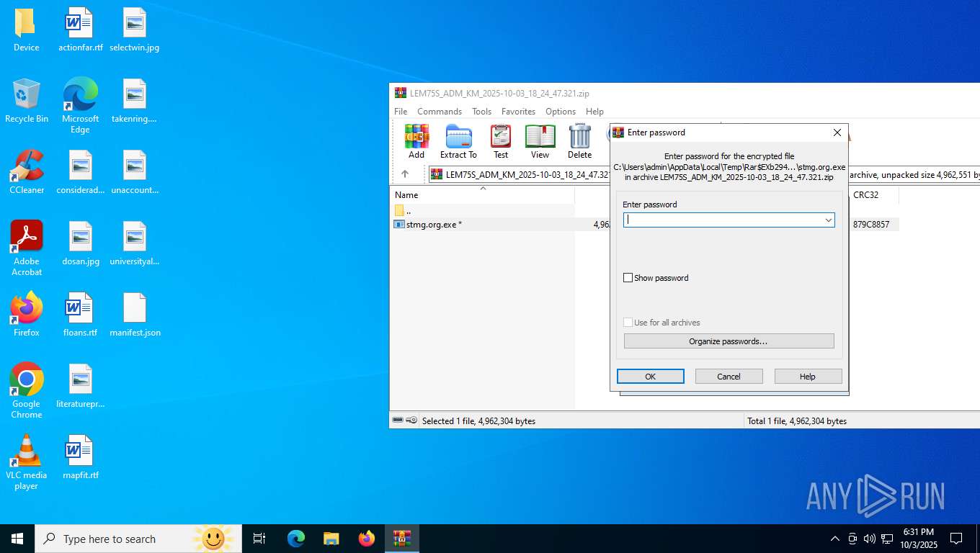Click the Delete toolbar icon
This screenshot has height=553, width=980.
click(579, 141)
